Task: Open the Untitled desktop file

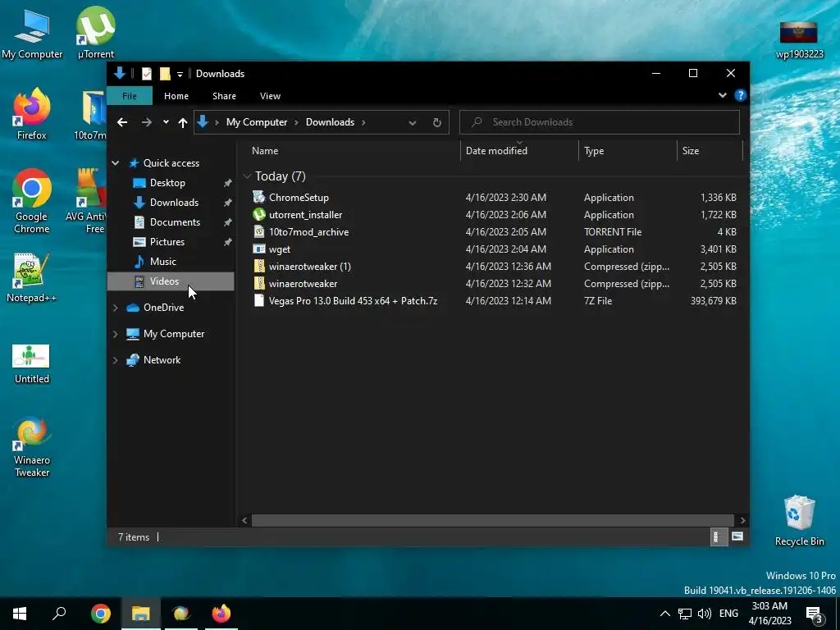Action: 32,363
